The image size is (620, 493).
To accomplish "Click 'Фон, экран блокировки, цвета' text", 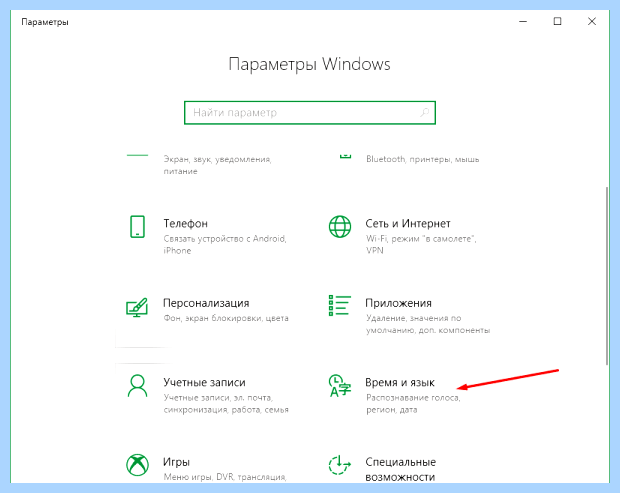I will click(x=226, y=318).
